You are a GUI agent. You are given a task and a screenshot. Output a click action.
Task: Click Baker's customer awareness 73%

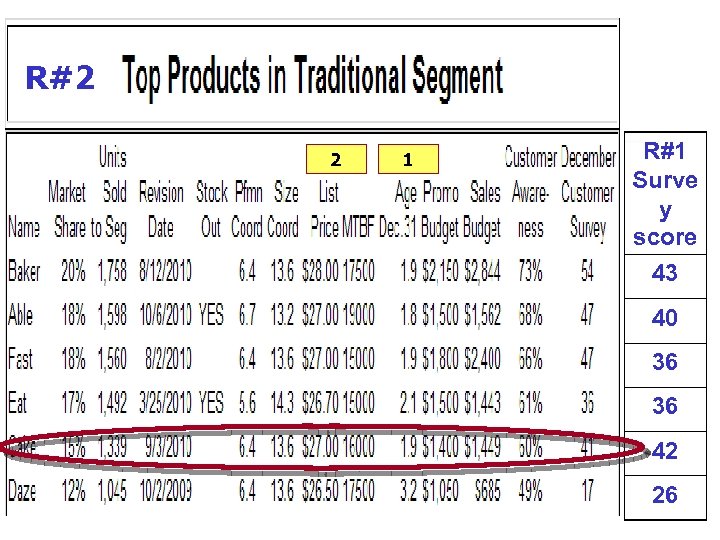point(530,270)
